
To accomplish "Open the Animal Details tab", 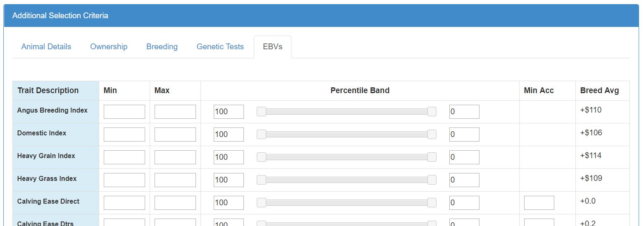I will (46, 47).
